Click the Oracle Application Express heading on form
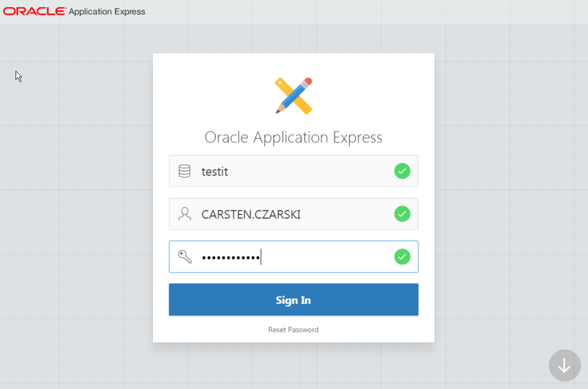 coord(293,137)
